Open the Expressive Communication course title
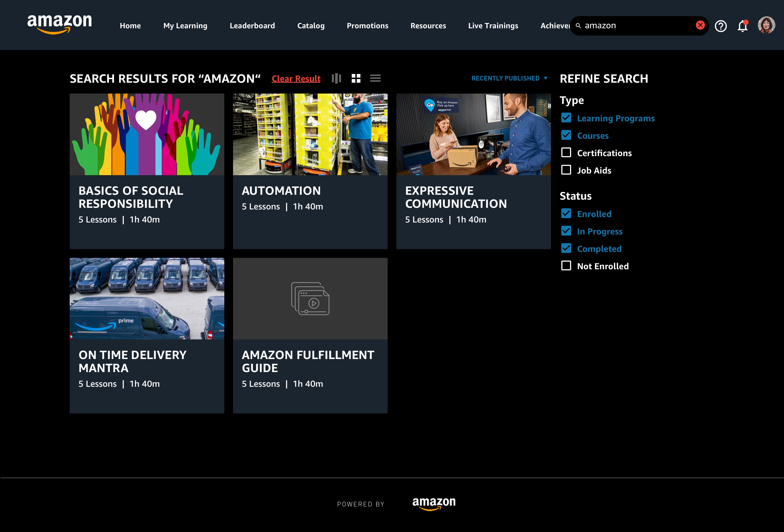 tap(456, 197)
